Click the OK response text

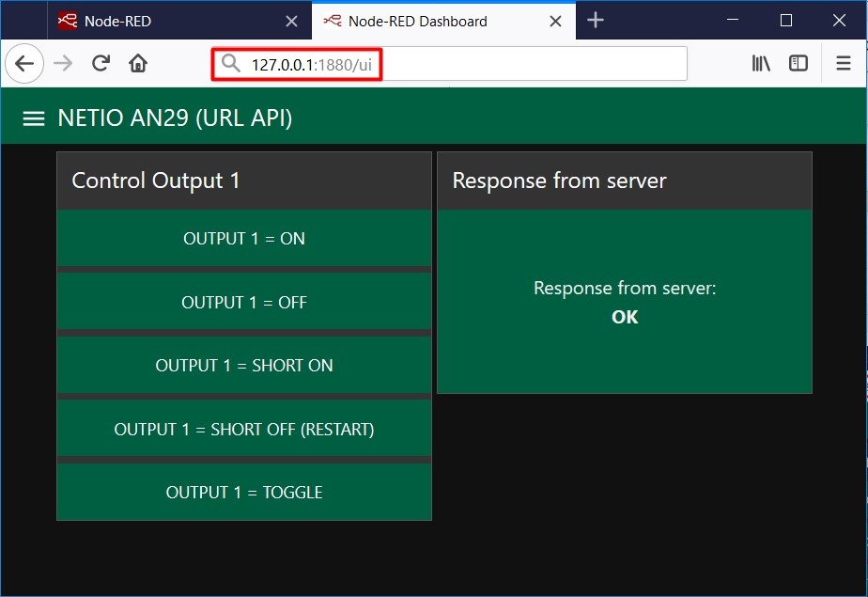[625, 317]
